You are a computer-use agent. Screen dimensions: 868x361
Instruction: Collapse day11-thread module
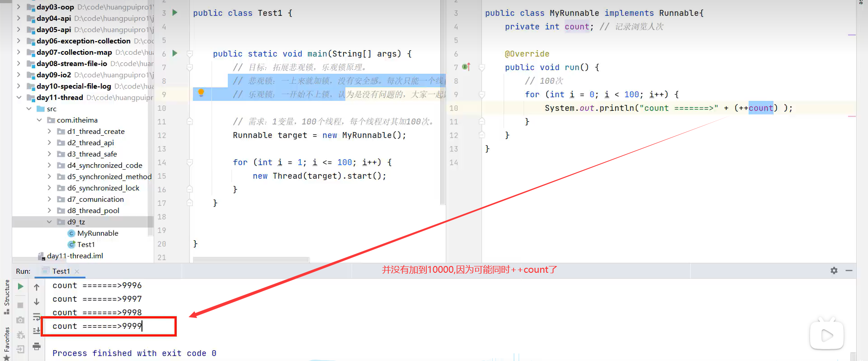coord(19,97)
